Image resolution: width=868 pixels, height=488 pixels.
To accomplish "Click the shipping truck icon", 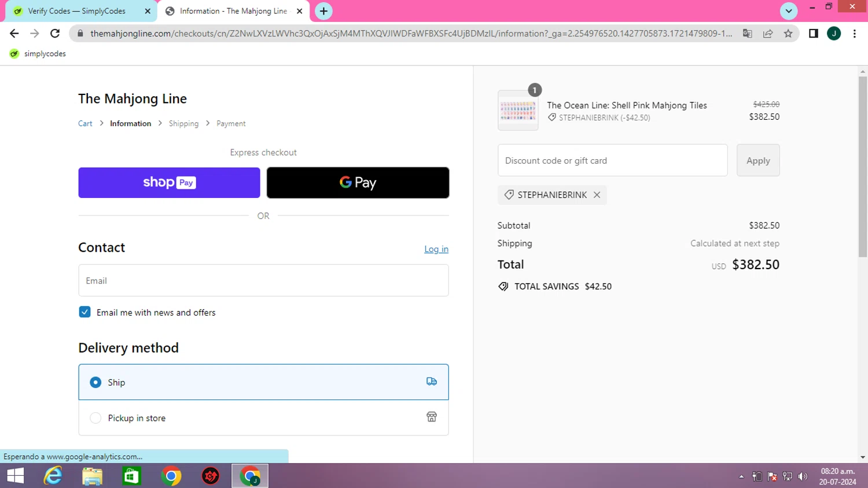I will [x=432, y=381].
